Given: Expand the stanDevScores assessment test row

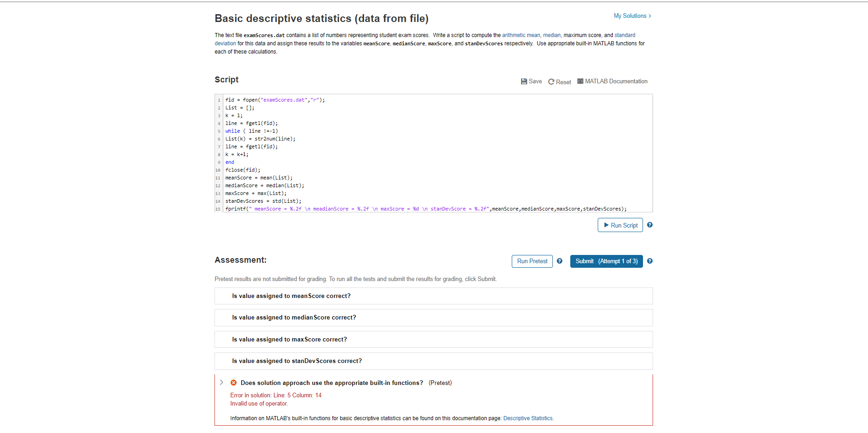Looking at the screenshot, I should (296, 361).
